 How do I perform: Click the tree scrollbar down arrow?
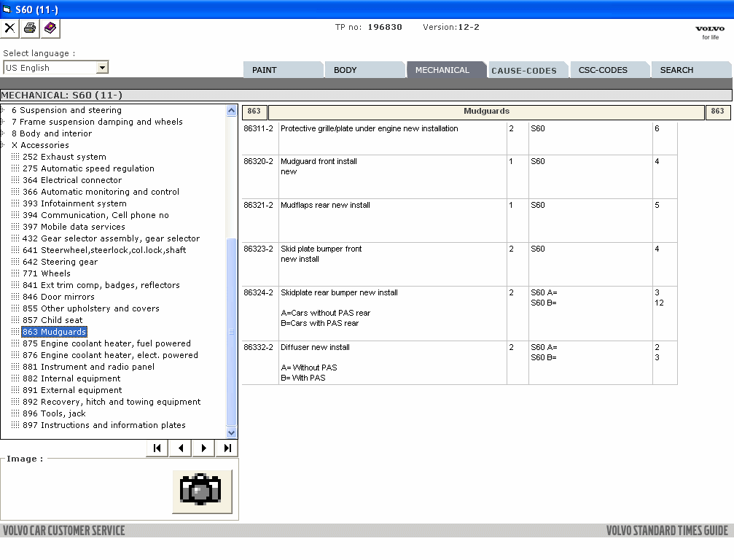[232, 432]
